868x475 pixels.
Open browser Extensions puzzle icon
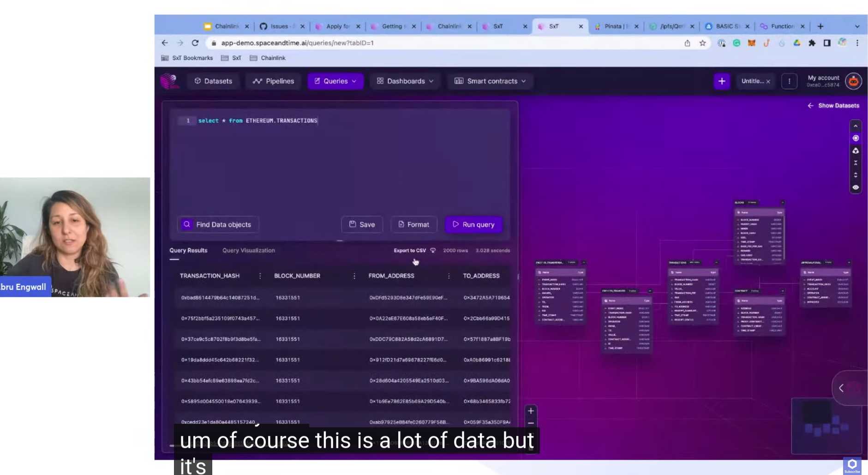(x=812, y=43)
